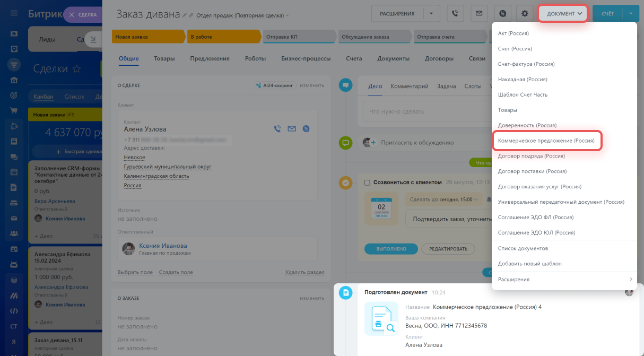Click the Удалить раздел link

(304, 272)
